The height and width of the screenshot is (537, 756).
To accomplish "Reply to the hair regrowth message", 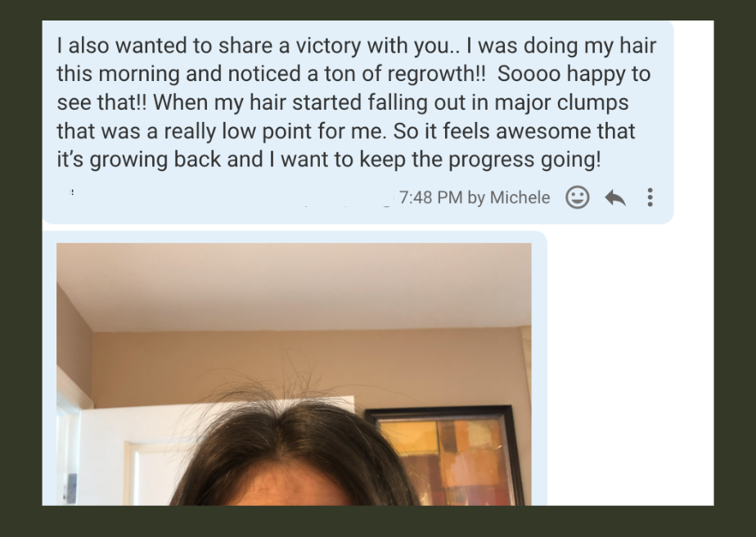I will (x=615, y=198).
